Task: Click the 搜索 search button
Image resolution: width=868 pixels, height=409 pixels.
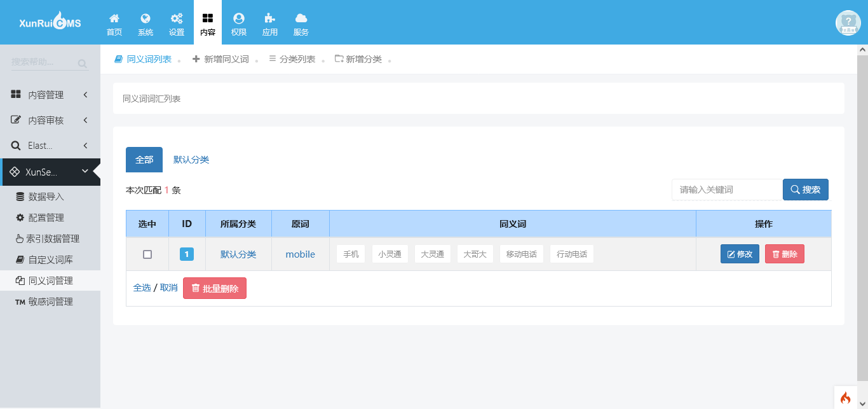Action: (806, 190)
